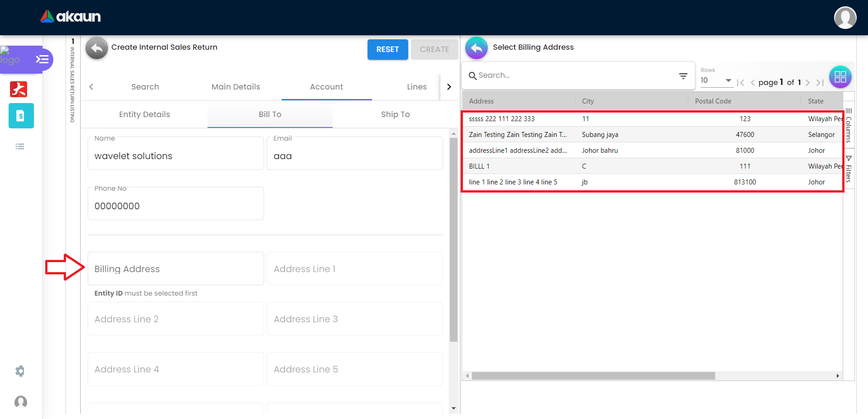This screenshot has width=868, height=419.
Task: Switch to the Main Details tab
Action: coord(236,87)
